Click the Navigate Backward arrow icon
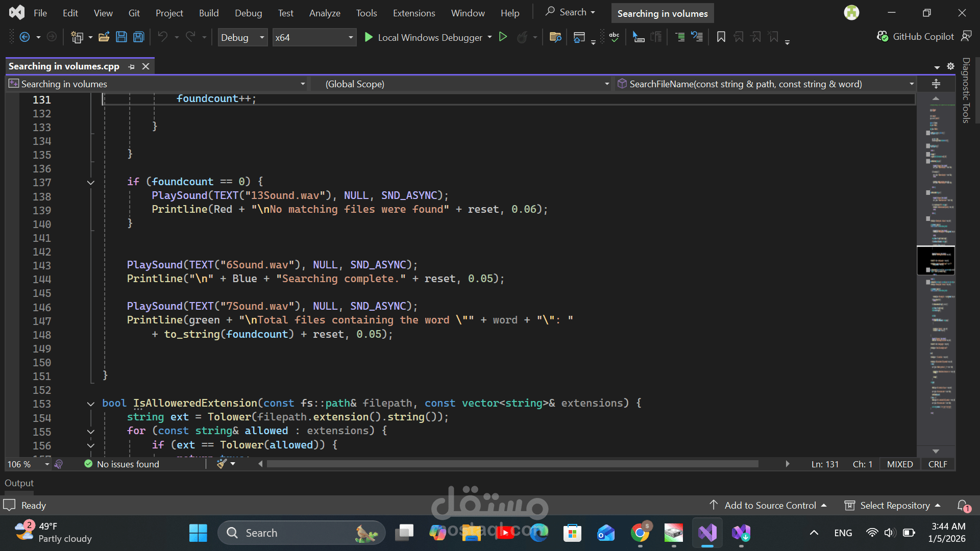This screenshot has height=551, width=980. tap(24, 37)
